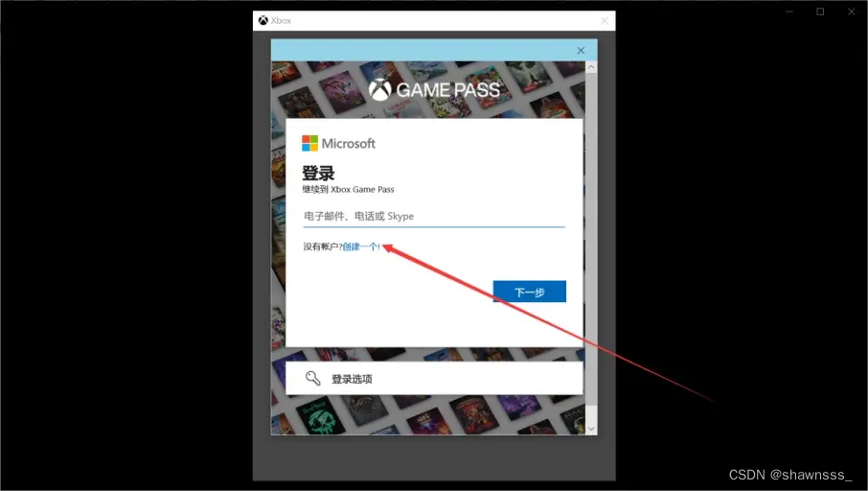
Task: Maximize the background app window
Action: tap(820, 12)
